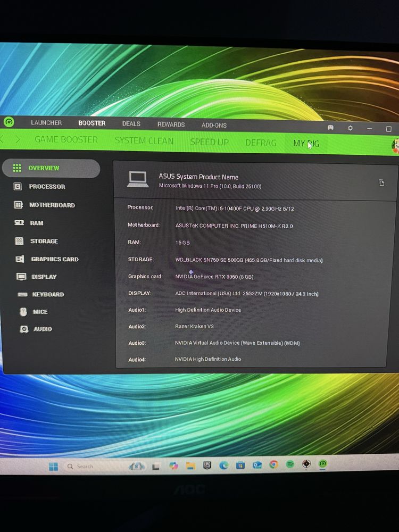Minimize the Razer Cortex window
This screenshot has width=399, height=532.
(370, 129)
